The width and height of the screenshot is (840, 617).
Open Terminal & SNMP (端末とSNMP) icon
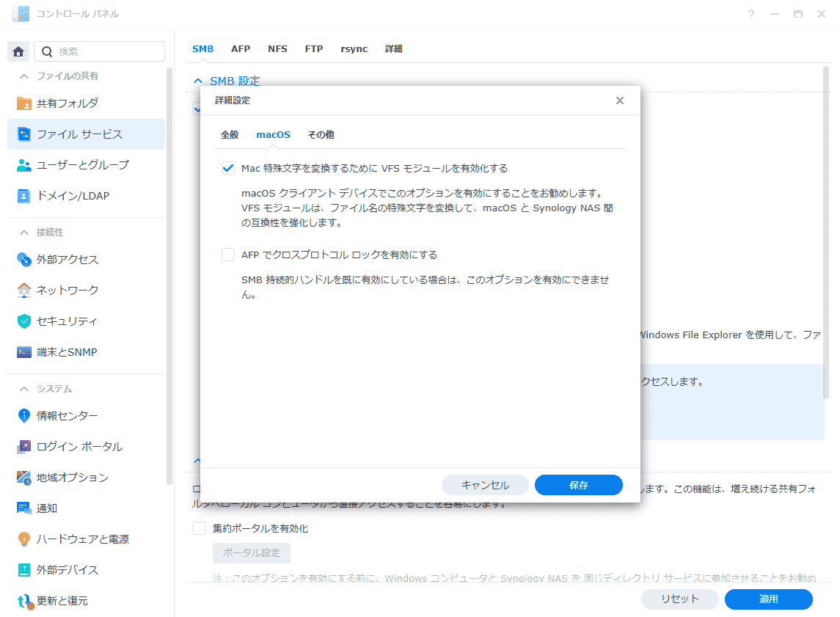coord(23,352)
